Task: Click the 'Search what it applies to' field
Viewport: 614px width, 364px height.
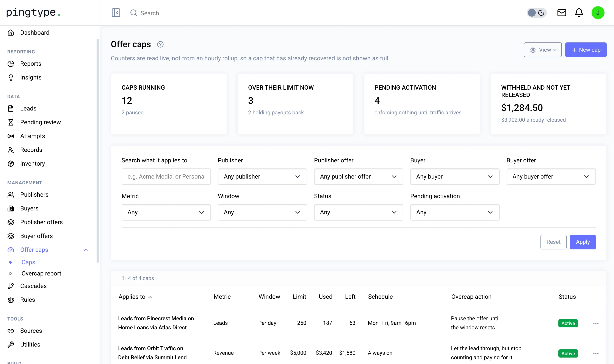Action: click(166, 177)
